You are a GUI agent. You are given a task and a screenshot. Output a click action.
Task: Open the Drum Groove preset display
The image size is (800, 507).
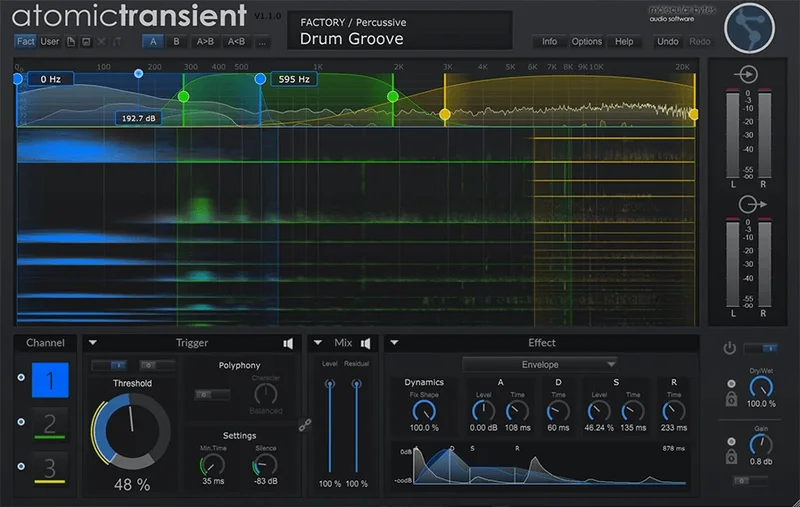click(x=399, y=31)
